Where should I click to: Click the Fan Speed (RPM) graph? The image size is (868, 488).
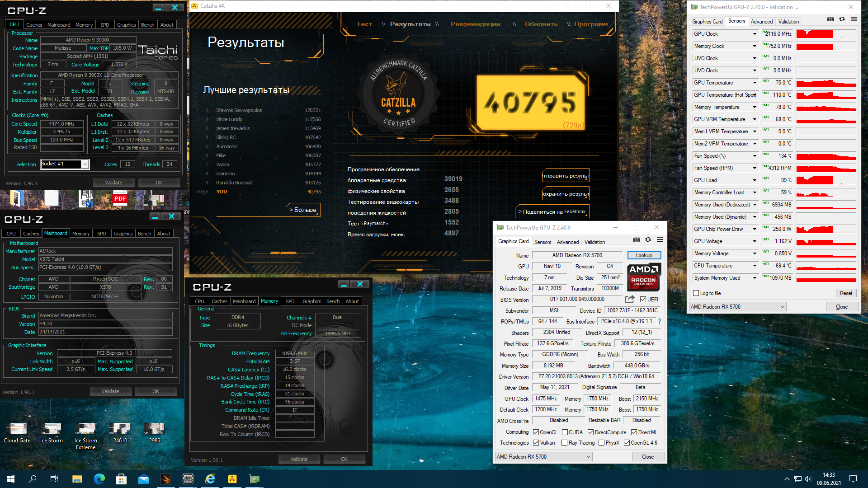(x=826, y=168)
